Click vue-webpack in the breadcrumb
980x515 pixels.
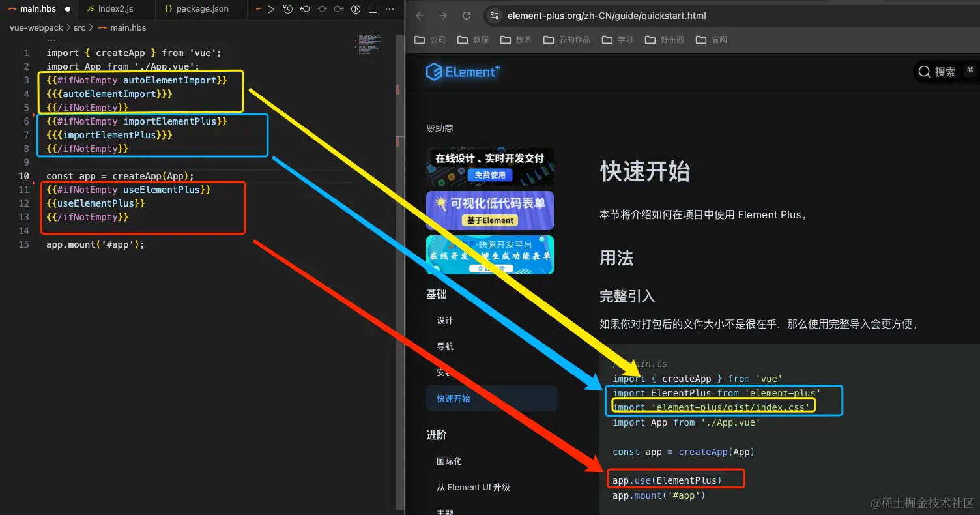36,28
